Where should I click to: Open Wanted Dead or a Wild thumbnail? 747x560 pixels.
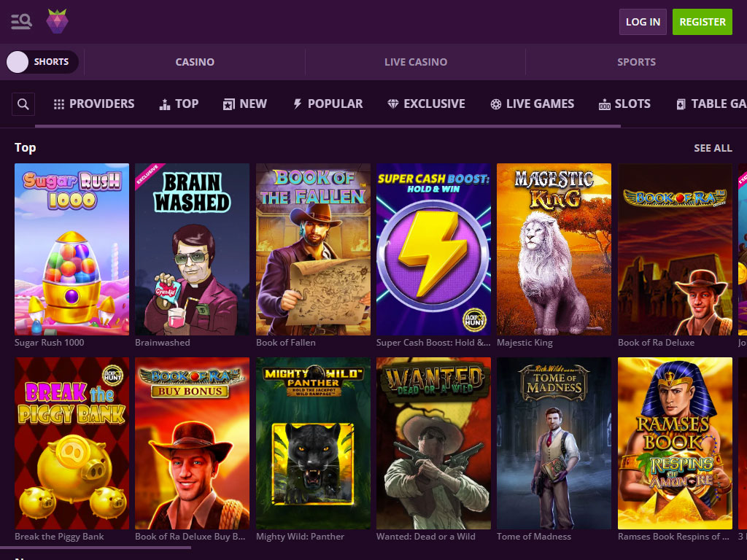(433, 443)
